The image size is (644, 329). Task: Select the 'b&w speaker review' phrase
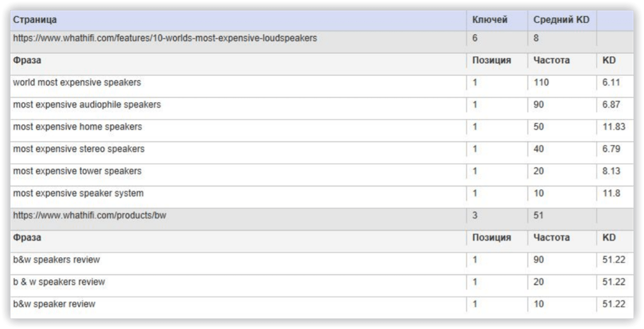click(x=54, y=304)
